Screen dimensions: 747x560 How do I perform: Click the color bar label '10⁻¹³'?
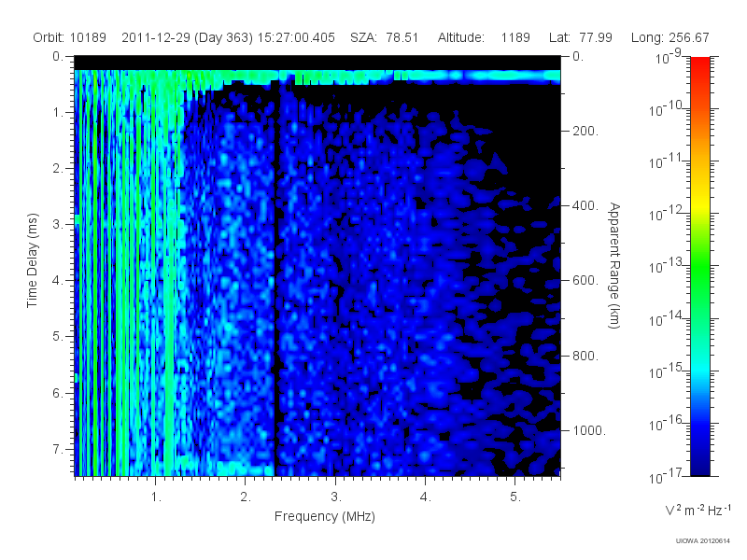[x=667, y=265]
